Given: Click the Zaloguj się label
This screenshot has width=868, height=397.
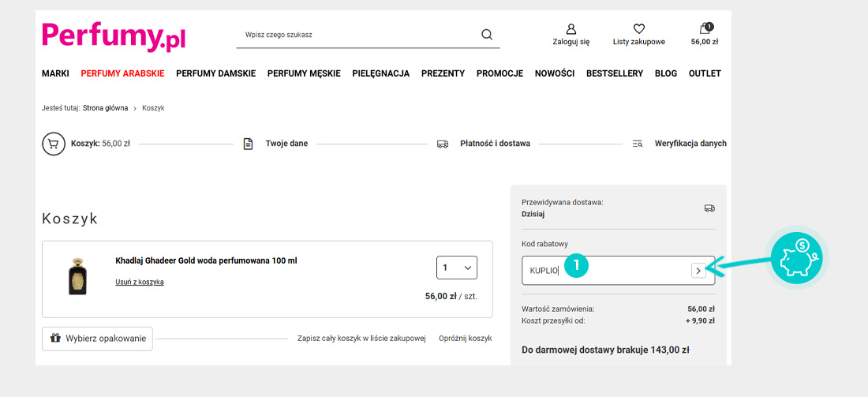Looking at the screenshot, I should point(571,42).
